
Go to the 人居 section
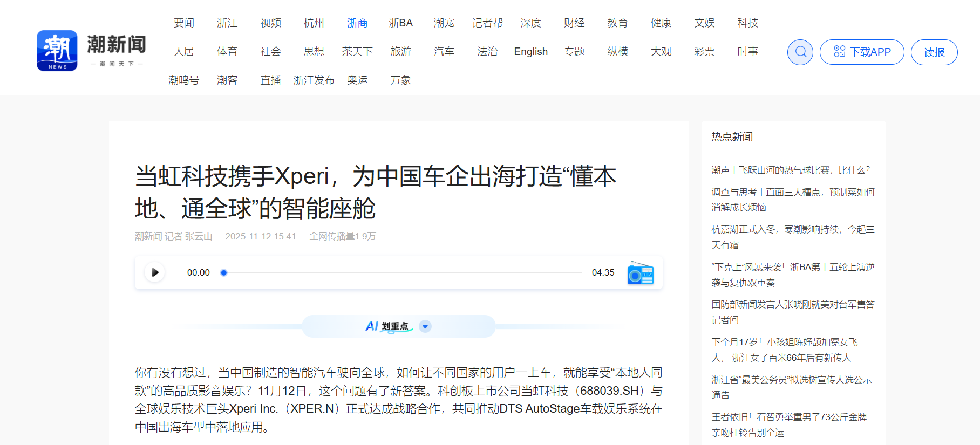(x=184, y=52)
